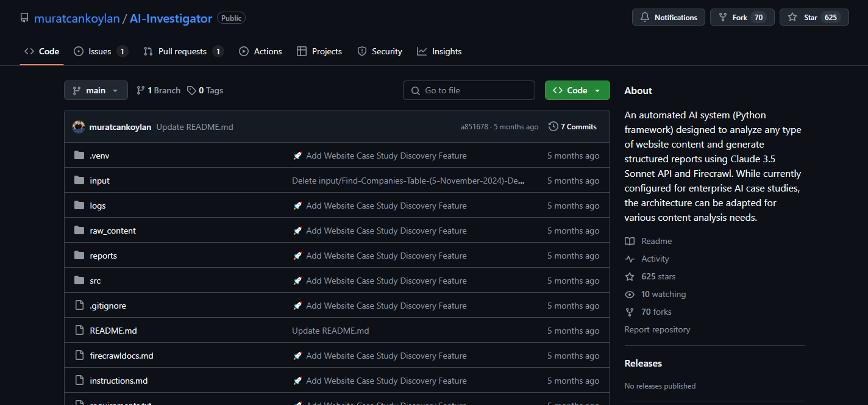868x405 pixels.
Task: Click the Go to file search field
Action: click(469, 90)
